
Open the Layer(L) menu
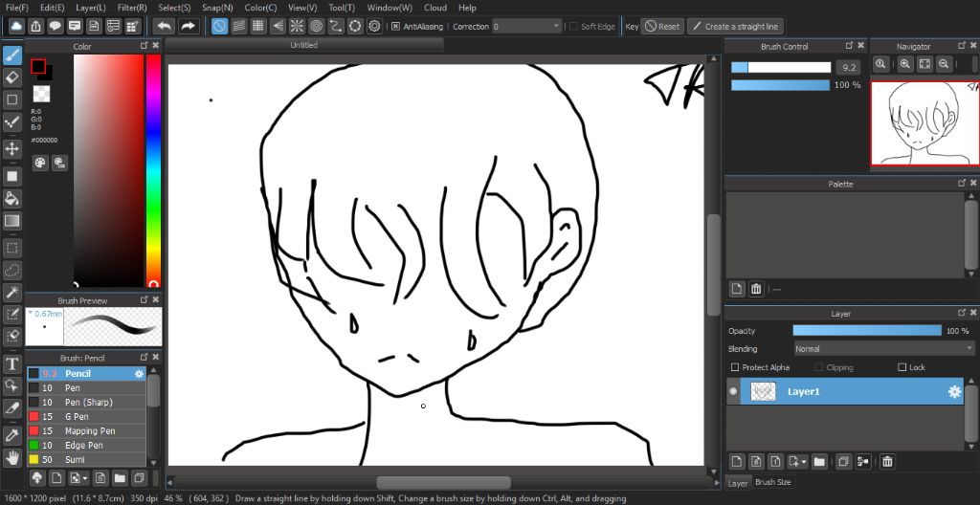pos(91,8)
